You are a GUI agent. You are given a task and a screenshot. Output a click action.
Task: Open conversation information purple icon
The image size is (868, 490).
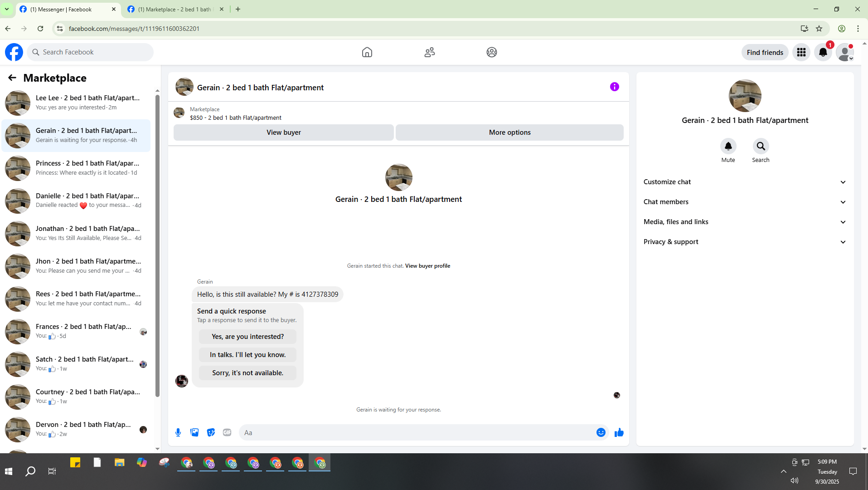click(x=615, y=87)
